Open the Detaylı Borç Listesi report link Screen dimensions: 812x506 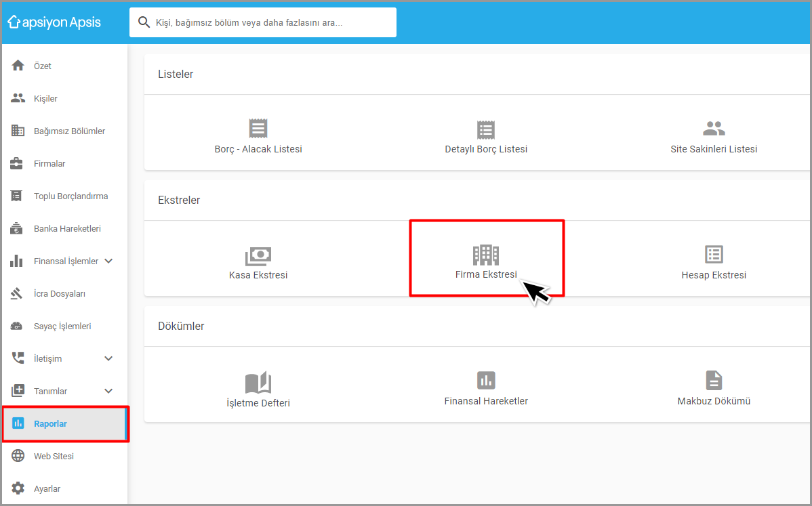[x=486, y=149]
